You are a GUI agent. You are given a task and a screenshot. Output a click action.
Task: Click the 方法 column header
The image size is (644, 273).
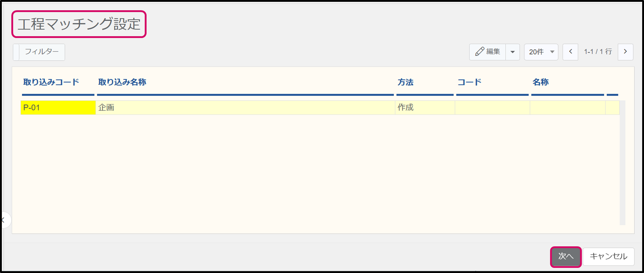405,82
